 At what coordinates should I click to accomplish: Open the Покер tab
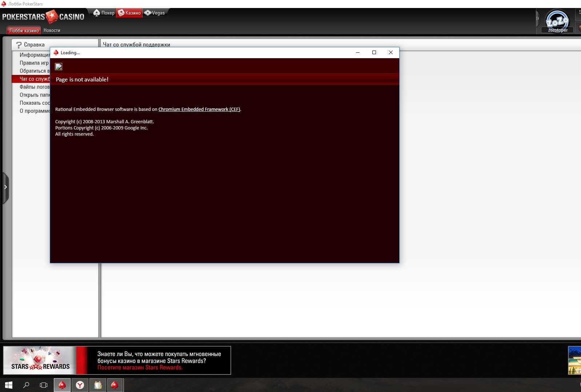point(104,13)
